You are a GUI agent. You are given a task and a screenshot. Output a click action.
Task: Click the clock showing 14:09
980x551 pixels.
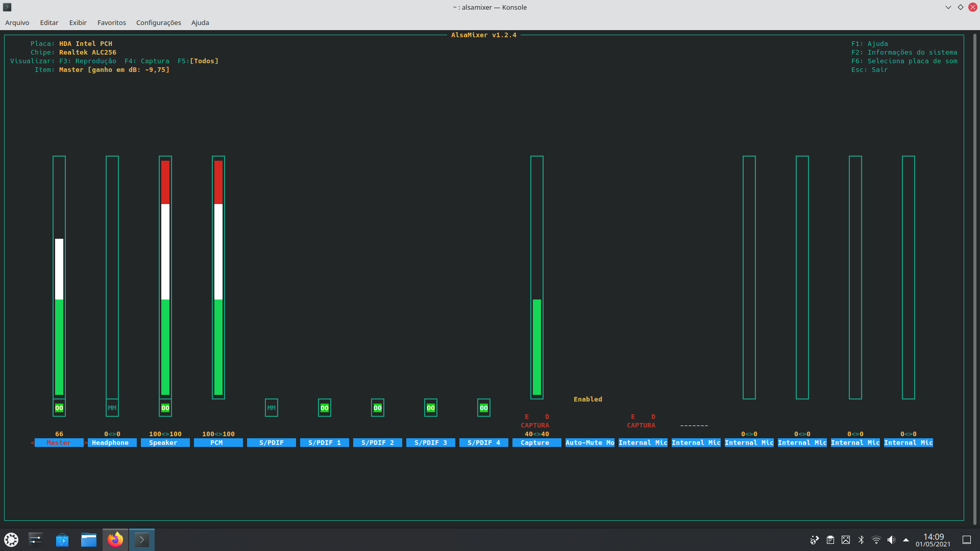click(933, 540)
